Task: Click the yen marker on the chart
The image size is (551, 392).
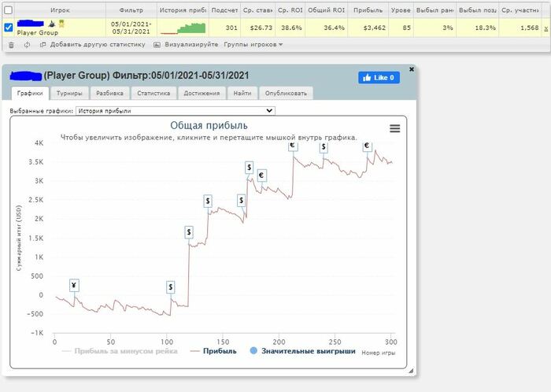Action: [74, 286]
